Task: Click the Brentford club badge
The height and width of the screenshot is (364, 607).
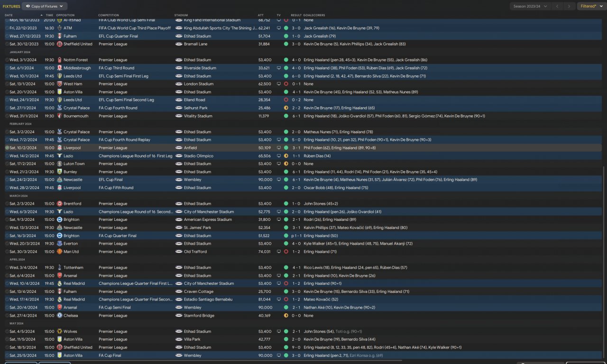Action: pos(59,204)
